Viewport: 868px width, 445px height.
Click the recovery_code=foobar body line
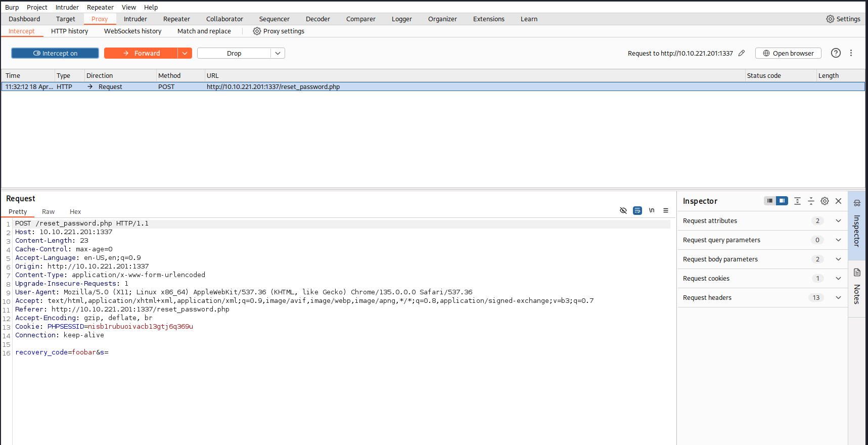(x=62, y=352)
